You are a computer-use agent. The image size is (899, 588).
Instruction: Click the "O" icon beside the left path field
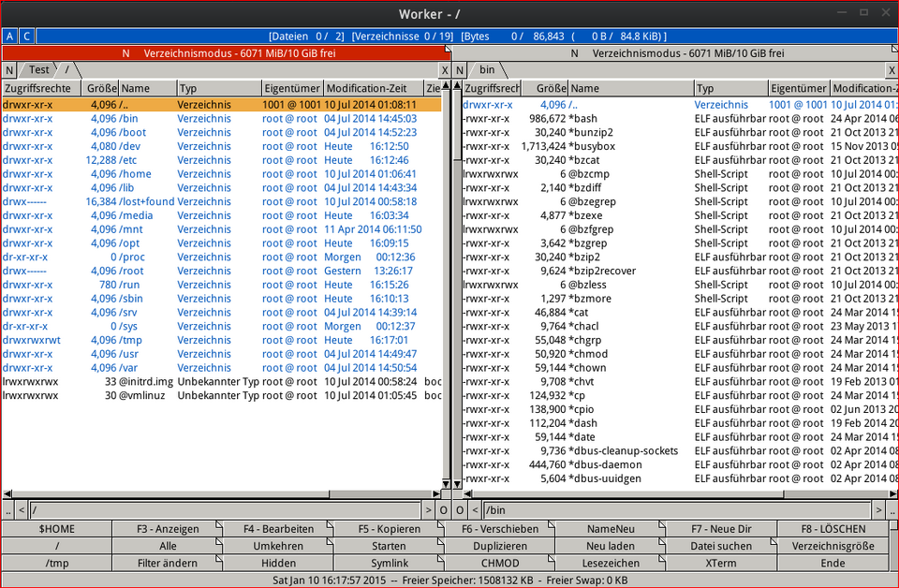coord(445,510)
